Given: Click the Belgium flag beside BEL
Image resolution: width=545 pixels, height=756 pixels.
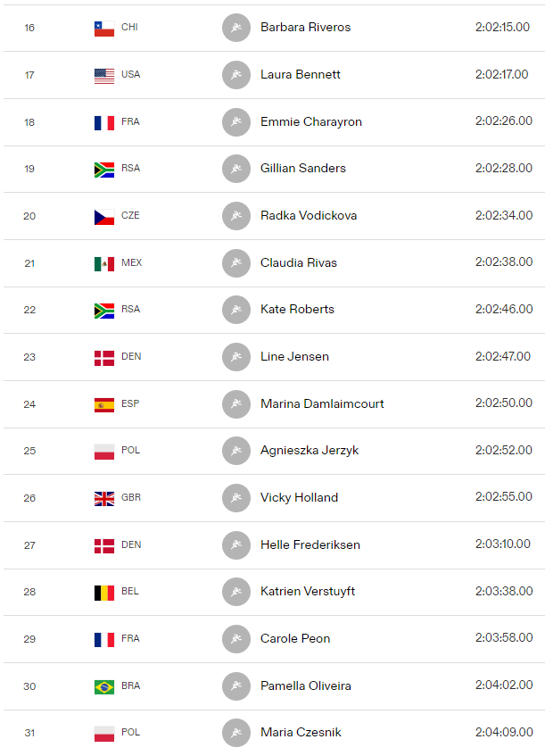Looking at the screenshot, I should tap(104, 593).
